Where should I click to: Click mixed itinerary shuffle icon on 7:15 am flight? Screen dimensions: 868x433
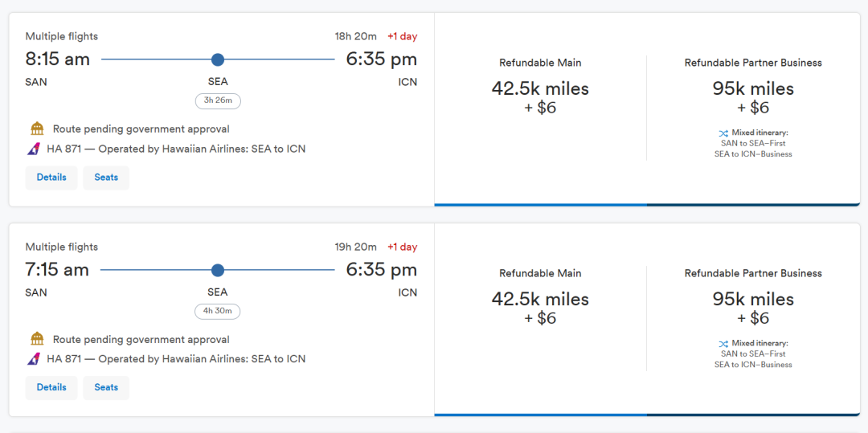[x=723, y=343]
